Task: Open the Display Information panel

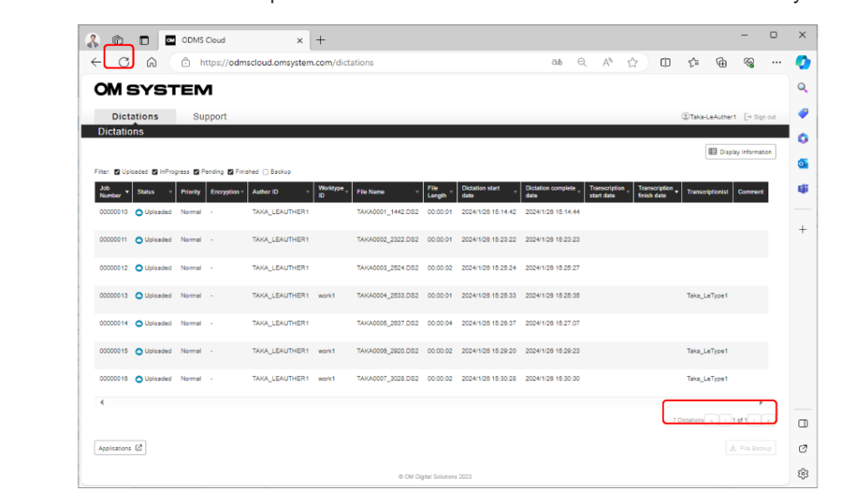Action: [742, 151]
